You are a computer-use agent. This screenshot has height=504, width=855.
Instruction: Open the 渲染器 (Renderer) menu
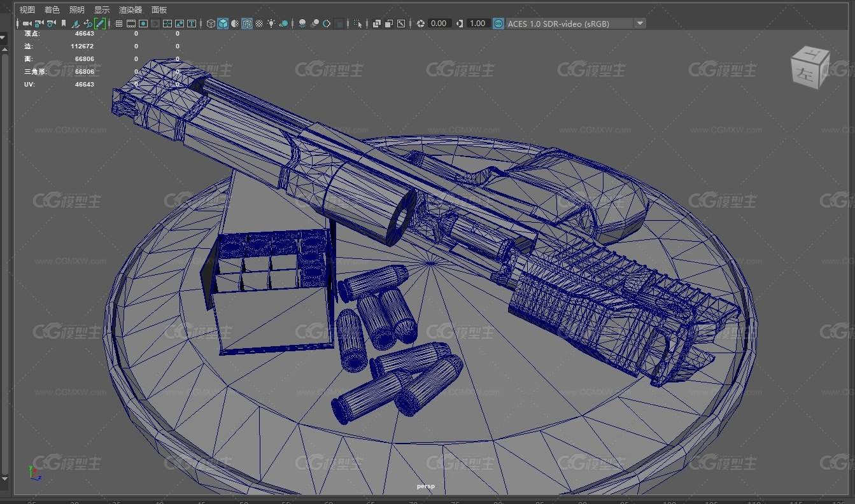tap(131, 10)
